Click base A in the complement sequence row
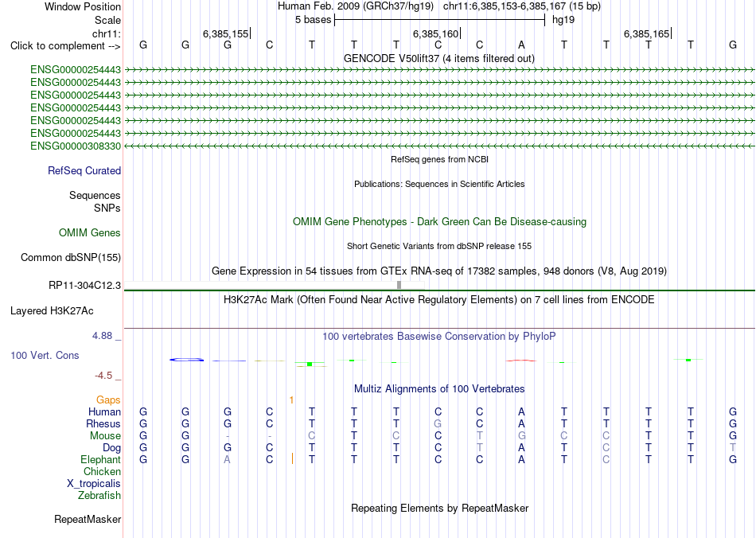Image resolution: width=756 pixels, height=538 pixels. [x=521, y=45]
